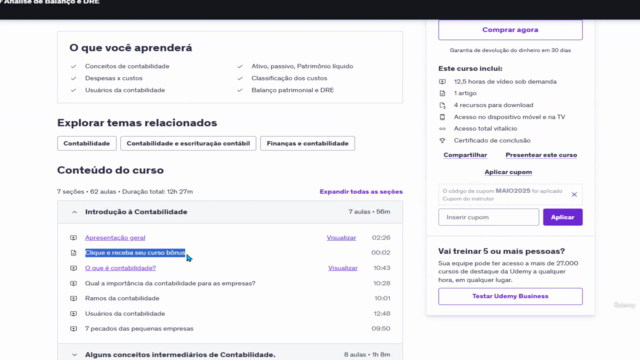Collapse the Introdução à Contabilidade section

click(x=230, y=212)
